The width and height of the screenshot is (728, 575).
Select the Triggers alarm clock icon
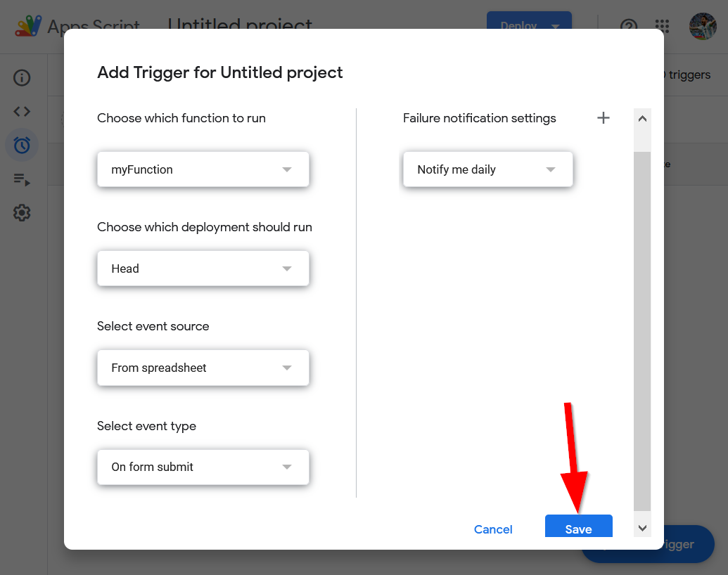22,146
